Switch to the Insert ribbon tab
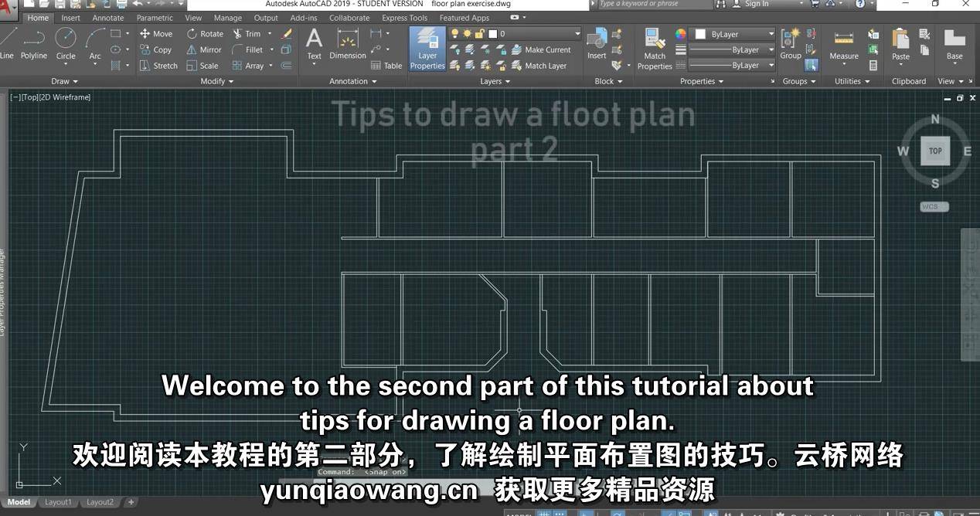 [70, 18]
